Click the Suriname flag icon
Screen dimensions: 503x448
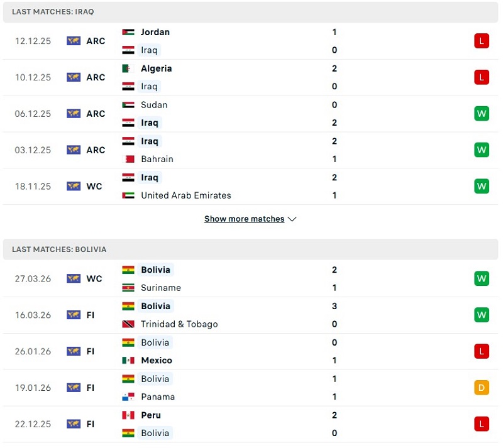coord(128,288)
